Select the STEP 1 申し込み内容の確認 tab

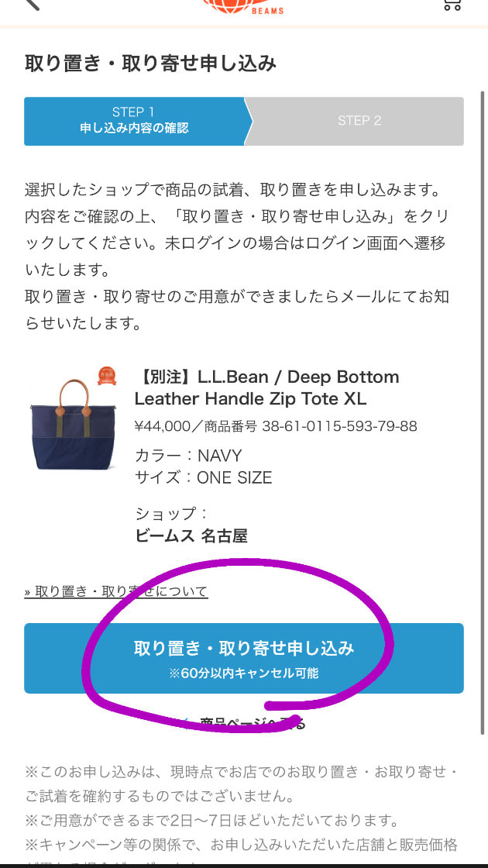point(135,121)
